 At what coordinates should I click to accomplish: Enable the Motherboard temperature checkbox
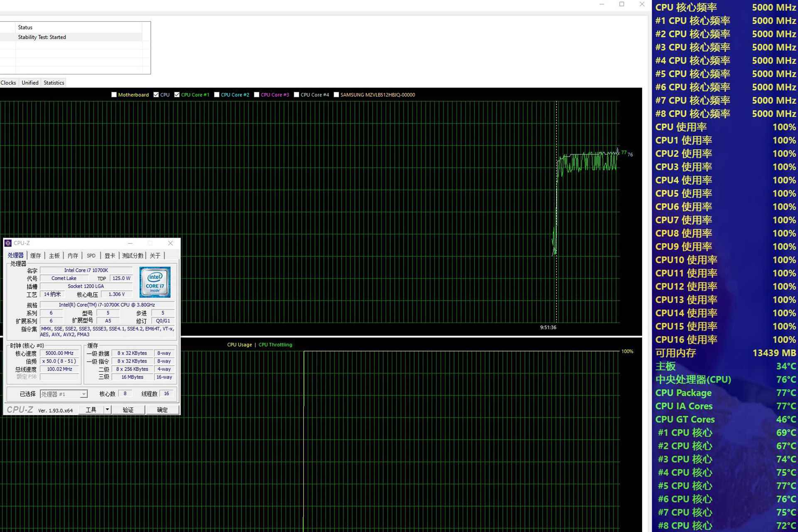[x=114, y=95]
